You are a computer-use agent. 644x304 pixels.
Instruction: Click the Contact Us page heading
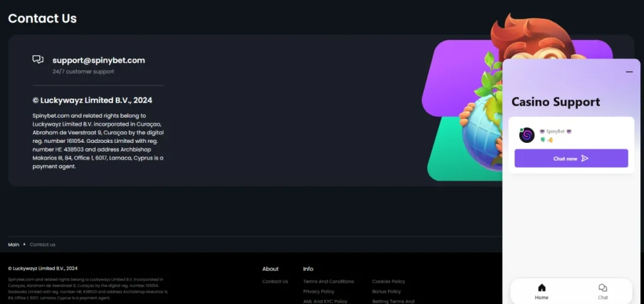point(42,18)
